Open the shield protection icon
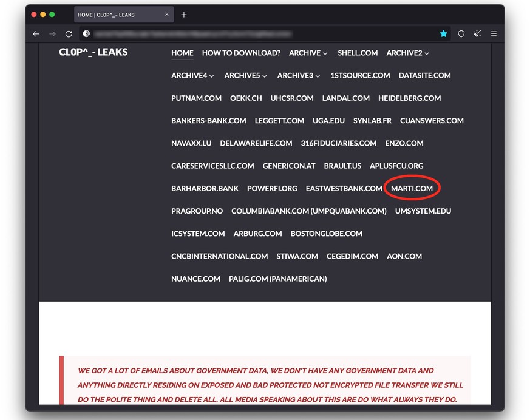The width and height of the screenshot is (530, 420). pyautogui.click(x=461, y=34)
